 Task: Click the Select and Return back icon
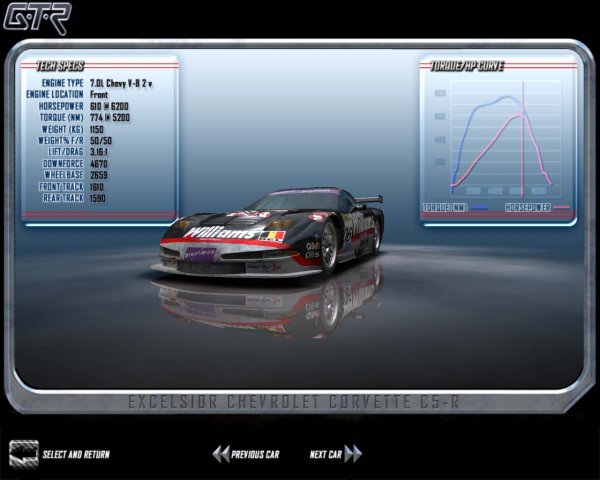click(x=24, y=453)
